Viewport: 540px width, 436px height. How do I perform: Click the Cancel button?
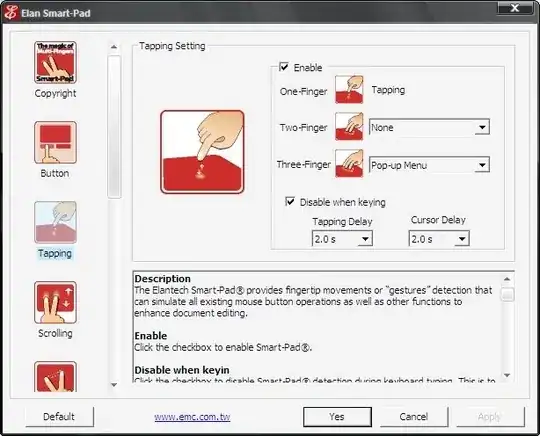coord(414,417)
